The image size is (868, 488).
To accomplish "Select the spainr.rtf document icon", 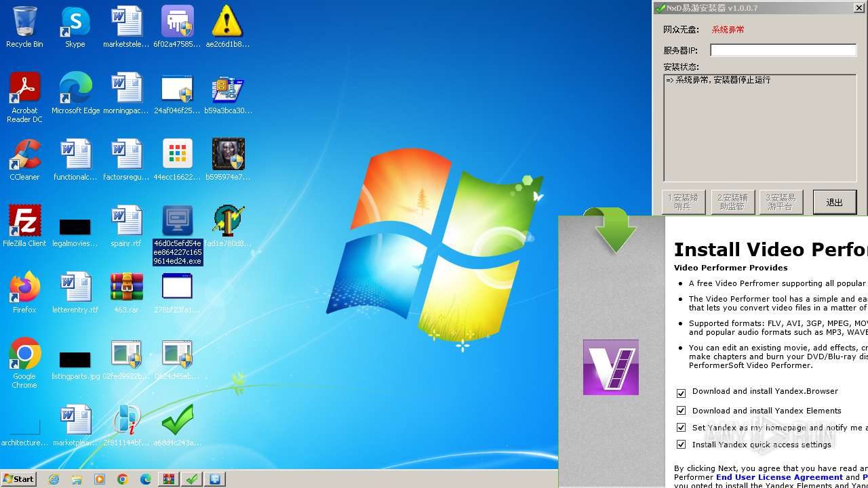I will coord(126,226).
